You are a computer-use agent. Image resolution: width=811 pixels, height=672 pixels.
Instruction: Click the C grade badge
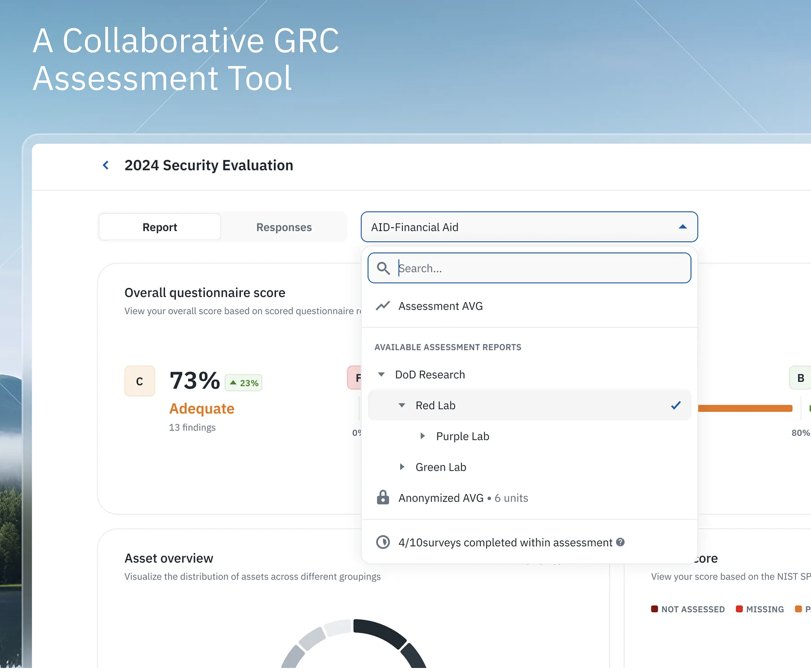coord(140,381)
